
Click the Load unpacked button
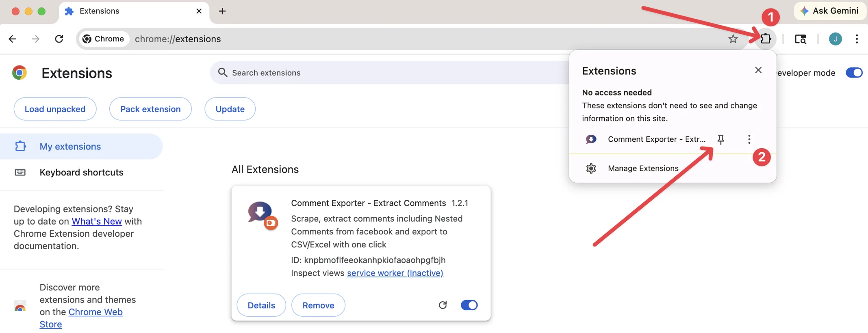[55, 109]
